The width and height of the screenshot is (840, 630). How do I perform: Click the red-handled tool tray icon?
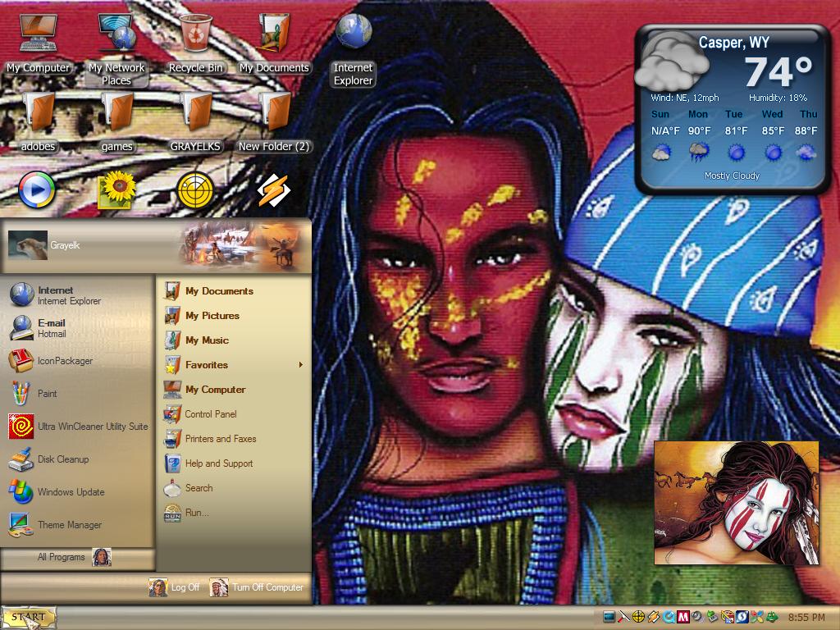point(623,617)
